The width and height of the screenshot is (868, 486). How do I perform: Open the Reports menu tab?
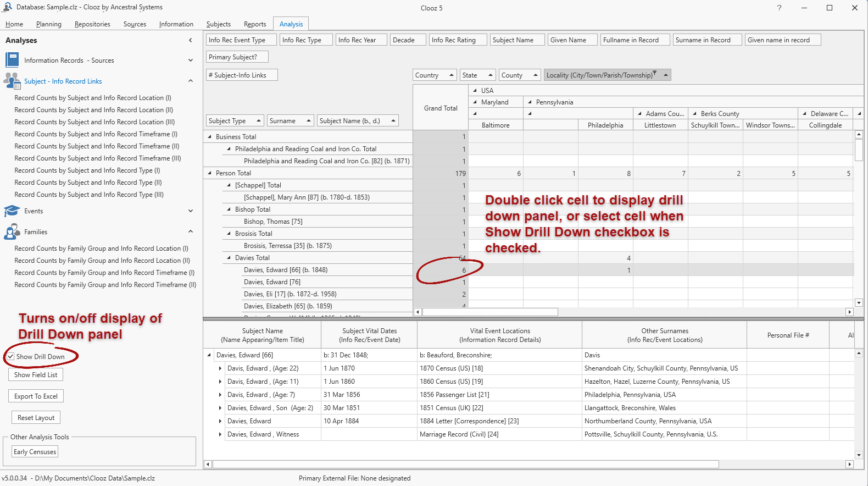[x=255, y=24]
